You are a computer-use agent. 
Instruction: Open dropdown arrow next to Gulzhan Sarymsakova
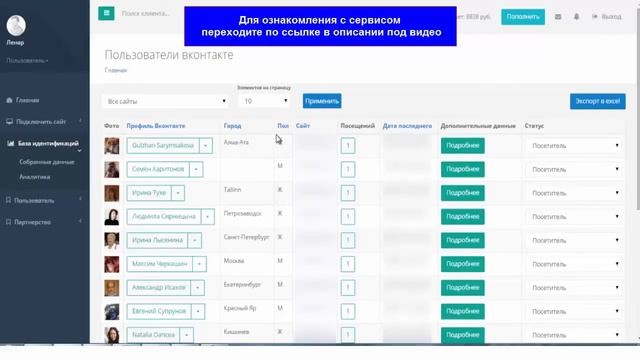pos(206,146)
